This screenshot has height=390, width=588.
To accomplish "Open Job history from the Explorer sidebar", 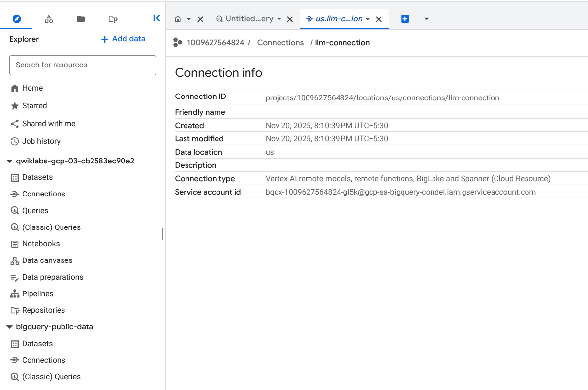I will 41,141.
